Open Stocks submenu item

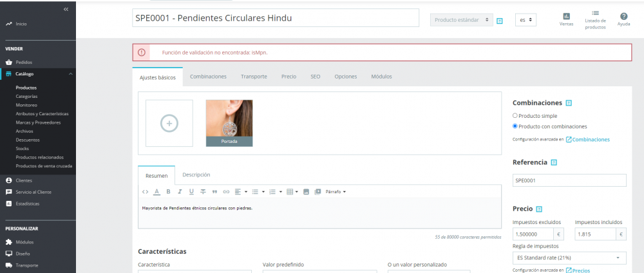pyautogui.click(x=22, y=149)
